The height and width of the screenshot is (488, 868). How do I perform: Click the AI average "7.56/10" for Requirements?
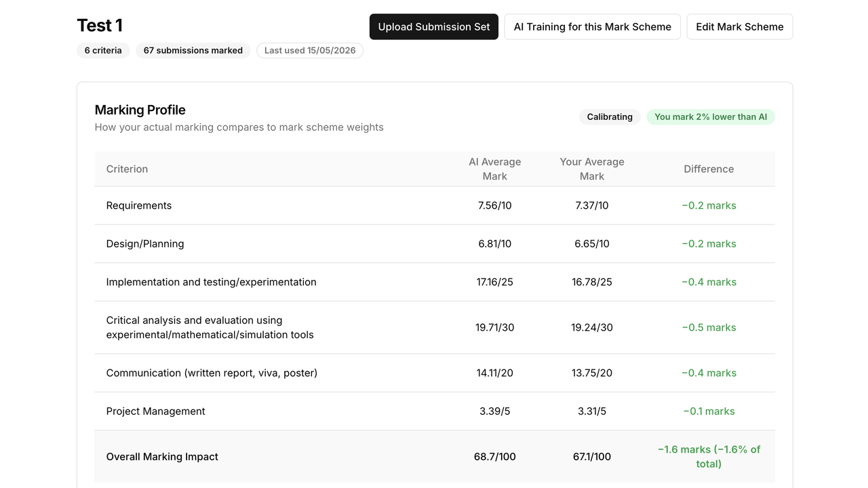pyautogui.click(x=495, y=206)
